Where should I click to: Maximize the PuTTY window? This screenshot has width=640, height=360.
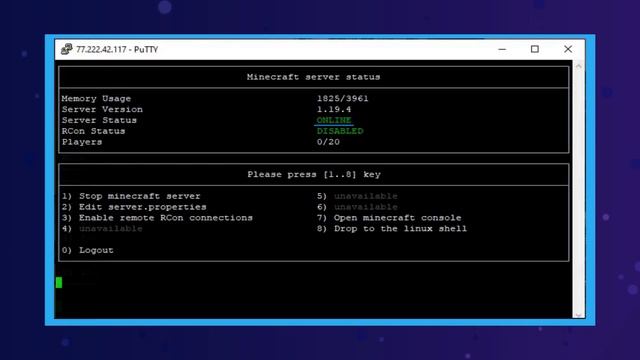(x=535, y=49)
